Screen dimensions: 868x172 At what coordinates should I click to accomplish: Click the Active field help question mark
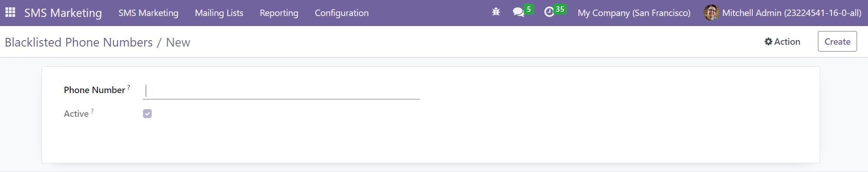tap(92, 111)
